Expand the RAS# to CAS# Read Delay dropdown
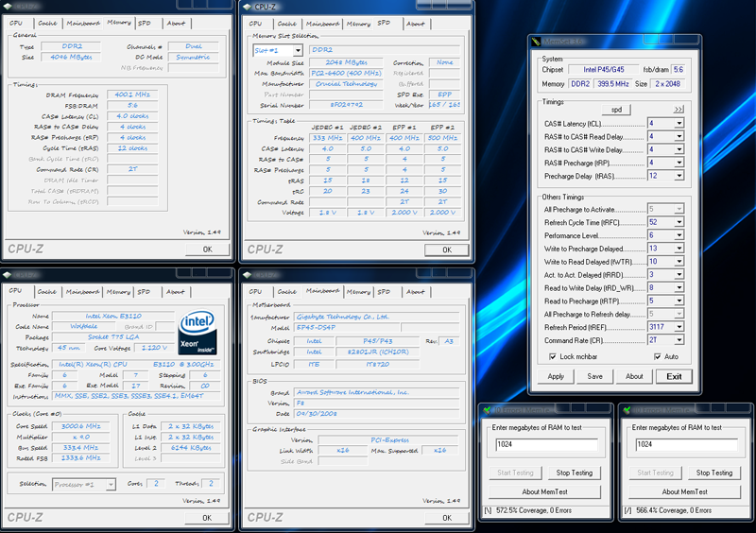 679,136
